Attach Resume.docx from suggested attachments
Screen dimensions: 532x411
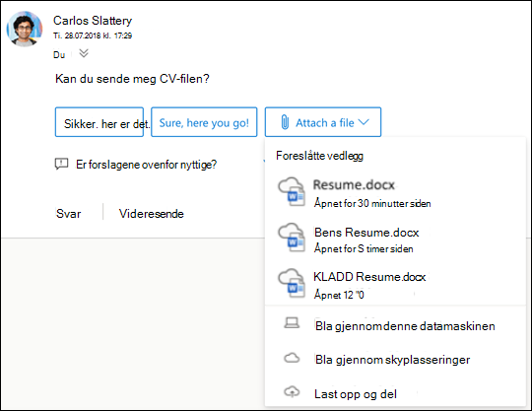[x=395, y=193]
